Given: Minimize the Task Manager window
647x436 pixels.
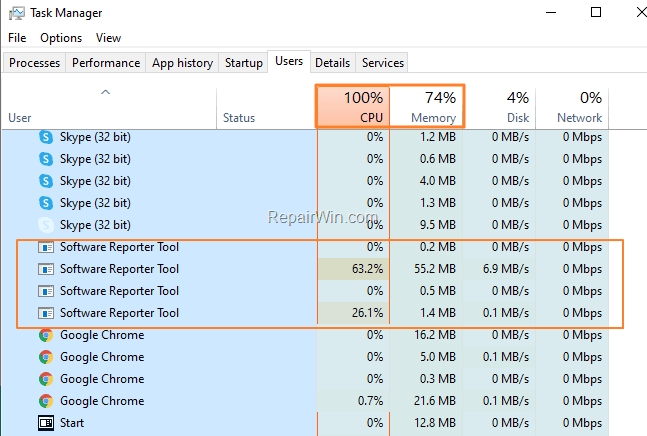Looking at the screenshot, I should click(x=551, y=12).
